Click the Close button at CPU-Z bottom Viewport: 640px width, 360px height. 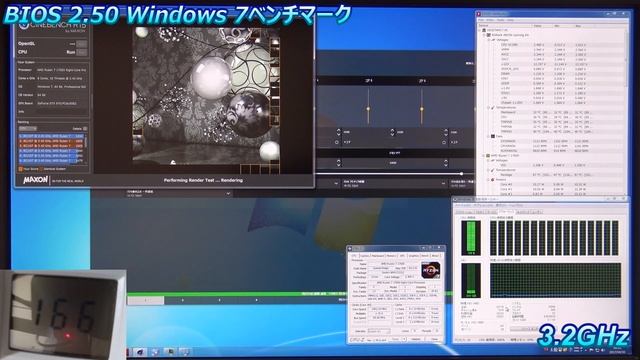coord(434,339)
